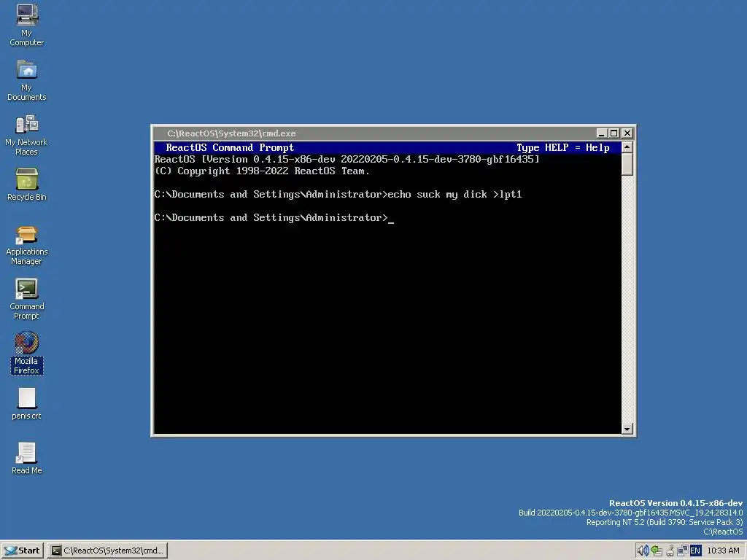Click the taskbar clock showing 10:33 AM
This screenshot has width=747, height=560.
(723, 551)
